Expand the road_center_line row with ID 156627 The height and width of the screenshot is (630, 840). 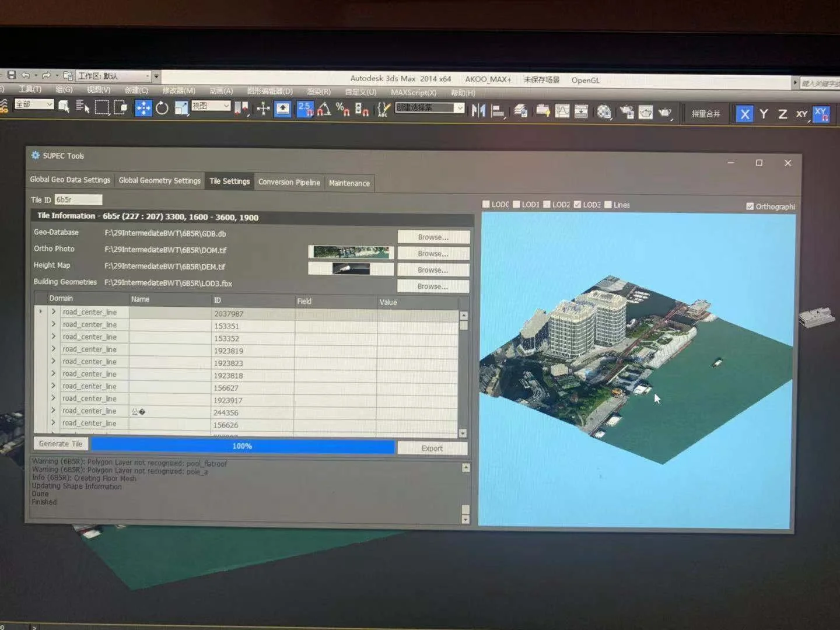click(x=54, y=386)
